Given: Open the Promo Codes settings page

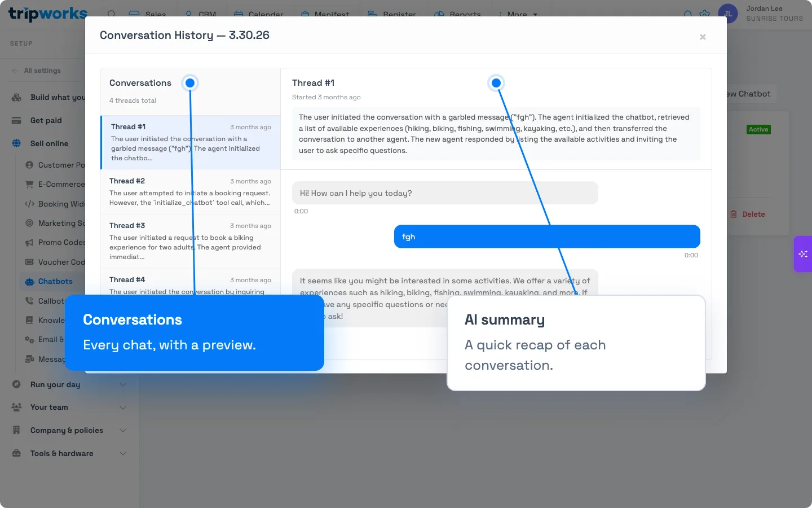Looking at the screenshot, I should click(x=61, y=242).
